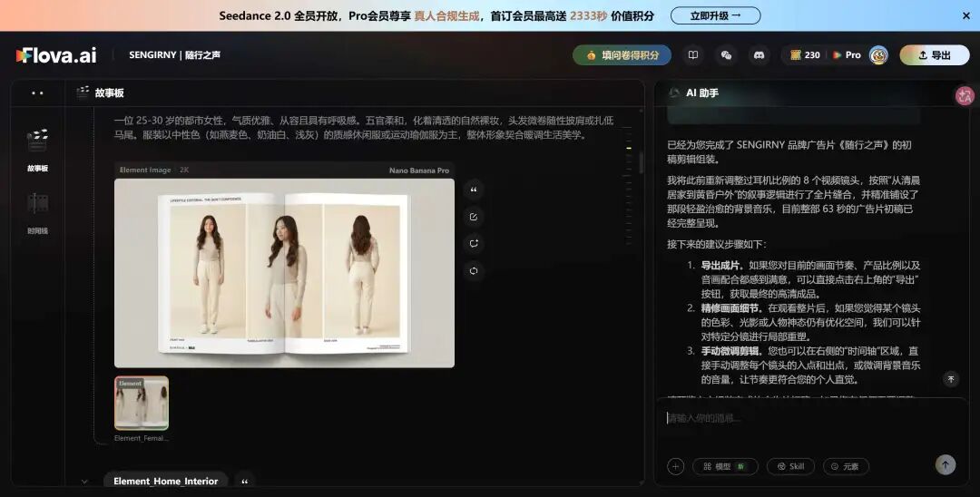The width and height of the screenshot is (980, 497).
Task: Click the AI 助手 panel header icon
Action: [x=673, y=93]
